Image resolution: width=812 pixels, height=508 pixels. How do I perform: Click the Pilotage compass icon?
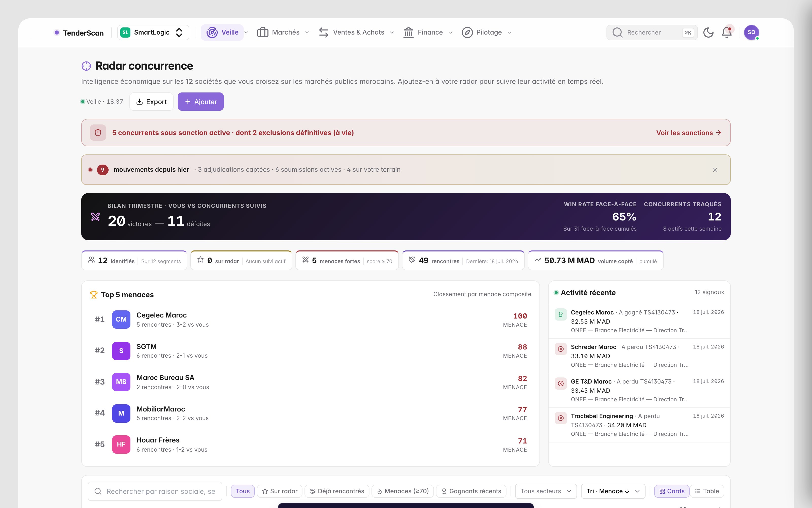click(467, 33)
